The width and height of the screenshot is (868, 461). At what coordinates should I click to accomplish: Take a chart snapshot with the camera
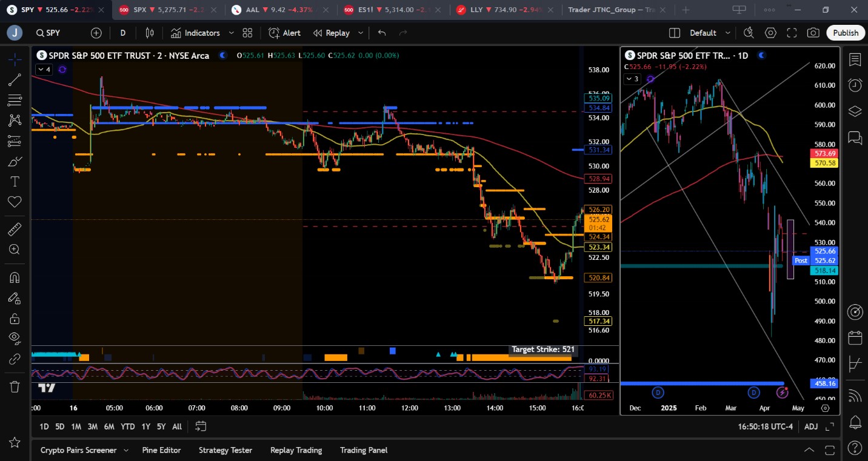[813, 33]
